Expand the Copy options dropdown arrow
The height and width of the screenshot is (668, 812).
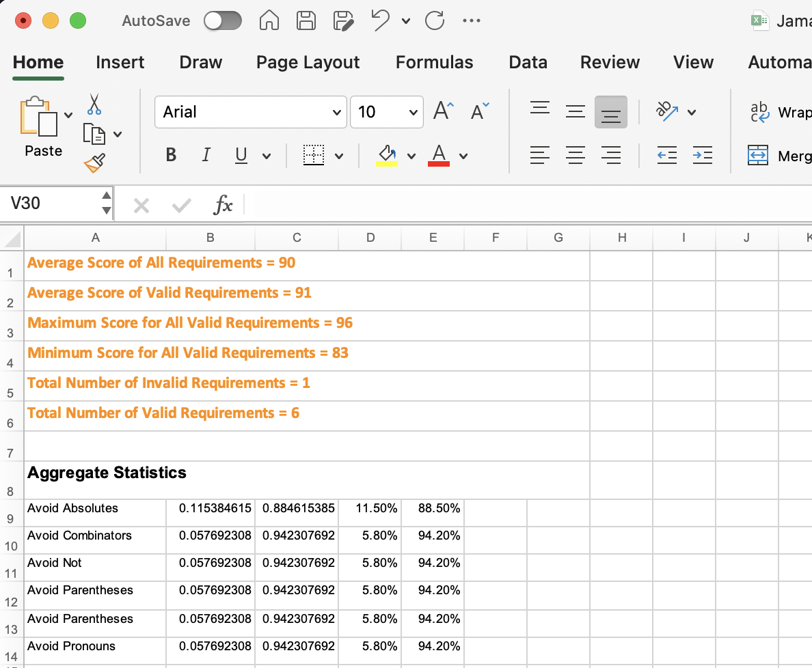click(x=118, y=135)
